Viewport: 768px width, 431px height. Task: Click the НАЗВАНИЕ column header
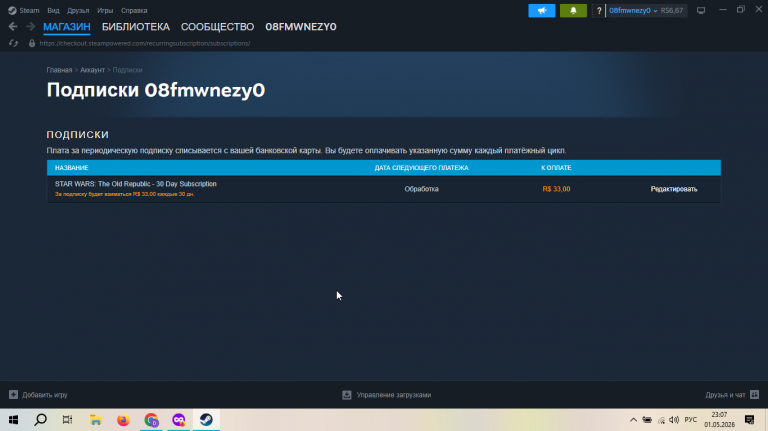tap(72, 168)
